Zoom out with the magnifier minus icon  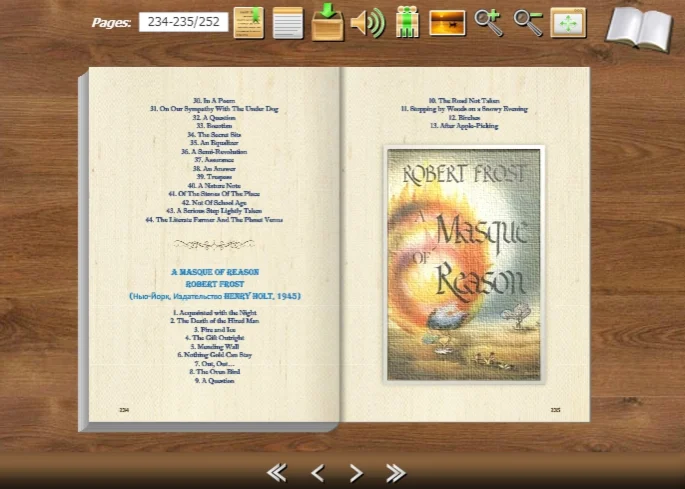pos(528,23)
